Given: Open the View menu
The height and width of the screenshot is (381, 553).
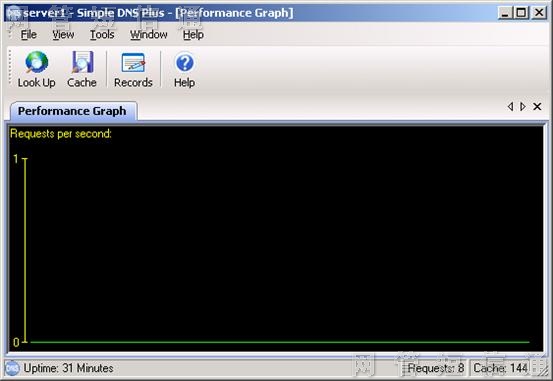Looking at the screenshot, I should point(63,35).
